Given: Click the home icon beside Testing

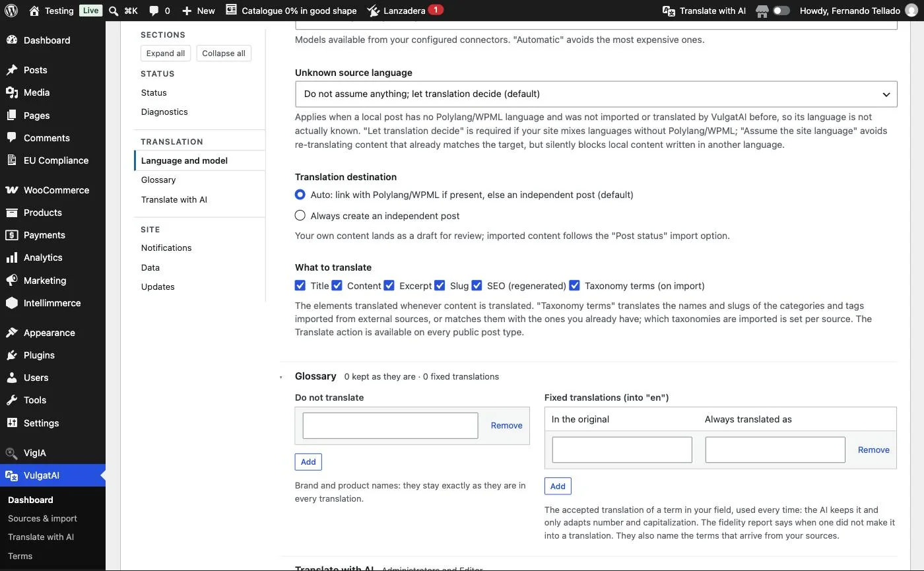Looking at the screenshot, I should [34, 11].
